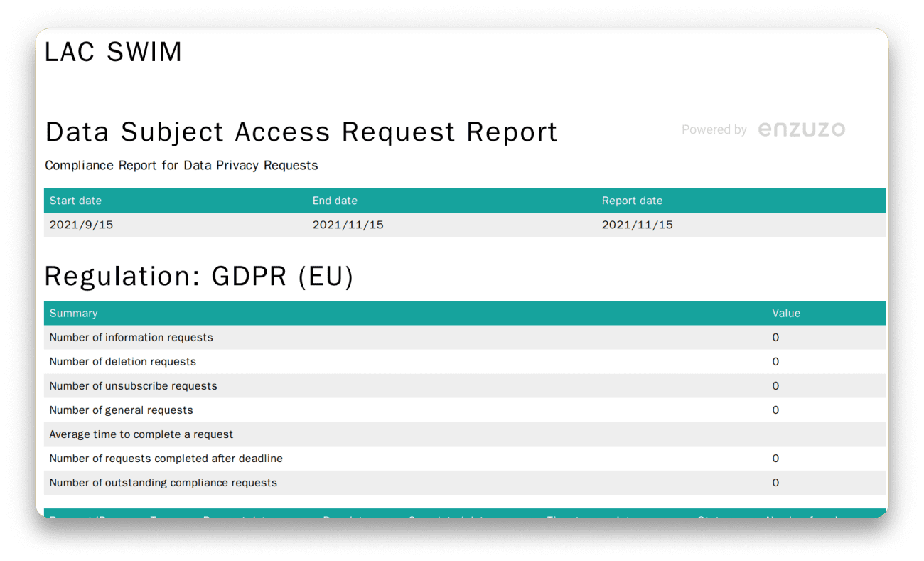Click the Report date column header
Image resolution: width=924 pixels, height=561 pixels.
point(632,201)
